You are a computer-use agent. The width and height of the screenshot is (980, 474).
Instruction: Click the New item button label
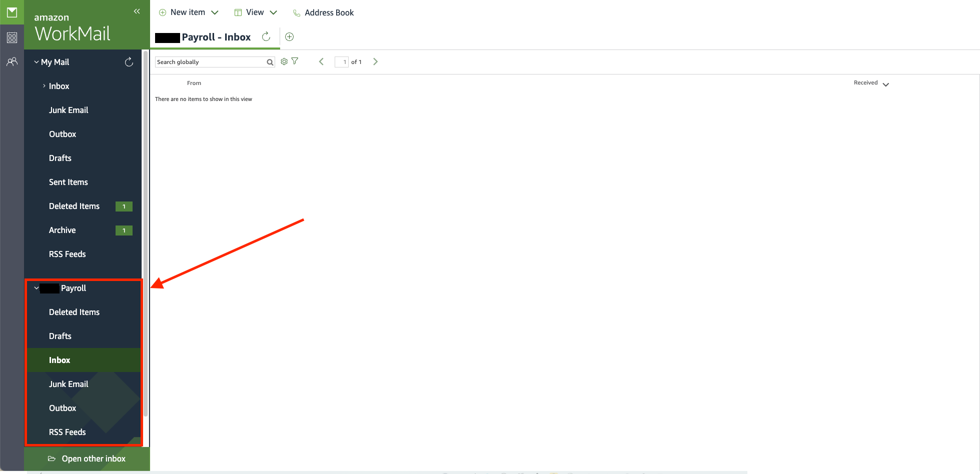(188, 12)
